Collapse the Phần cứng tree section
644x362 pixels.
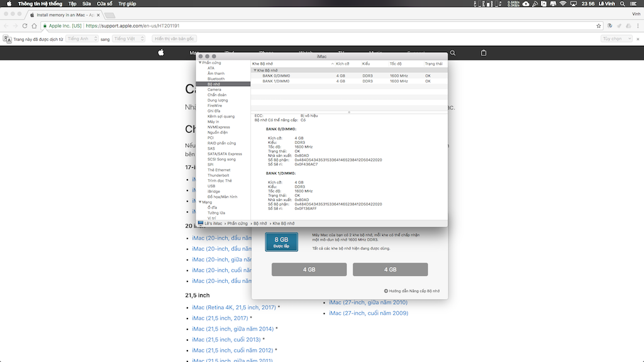tap(200, 63)
